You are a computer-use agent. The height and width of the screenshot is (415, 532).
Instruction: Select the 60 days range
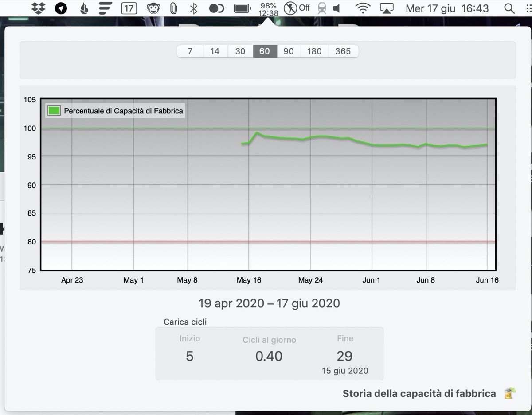click(x=265, y=51)
